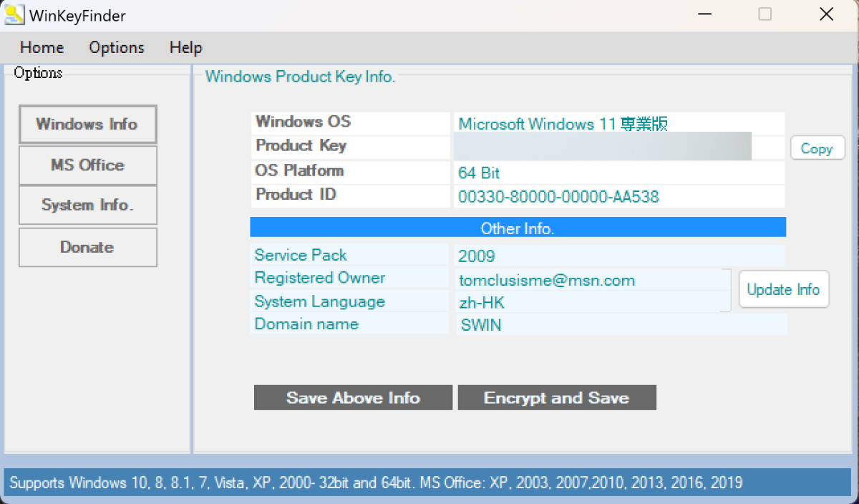Viewport: 859px width, 504px height.
Task: Click the Service Pack 2009 field
Action: tap(618, 256)
